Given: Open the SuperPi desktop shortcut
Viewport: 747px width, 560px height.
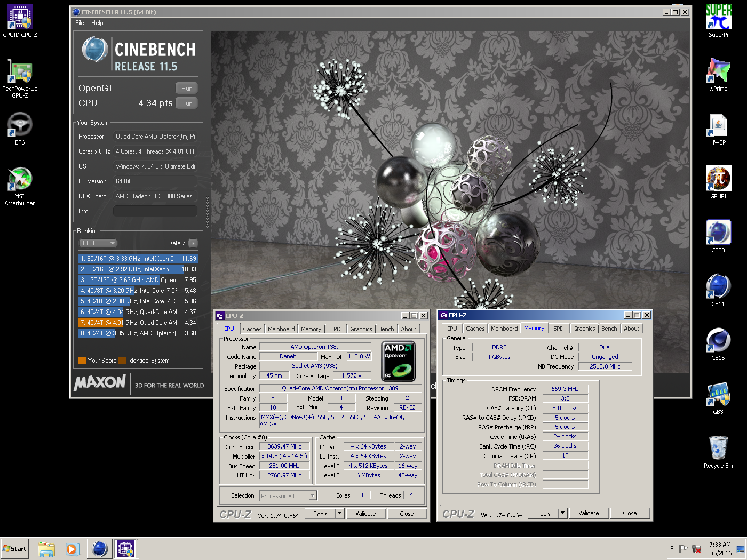Looking at the screenshot, I should (x=718, y=21).
